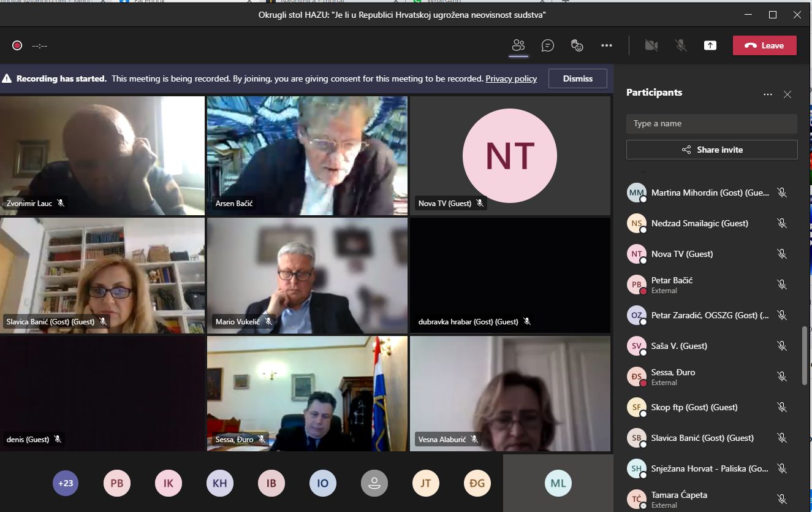Click the ĐG avatar in bottom strip

pyautogui.click(x=477, y=483)
